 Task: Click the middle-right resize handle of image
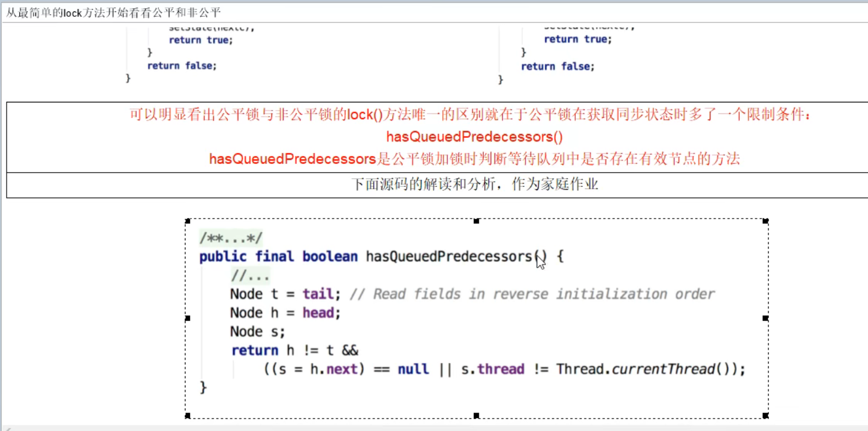pyautogui.click(x=765, y=318)
